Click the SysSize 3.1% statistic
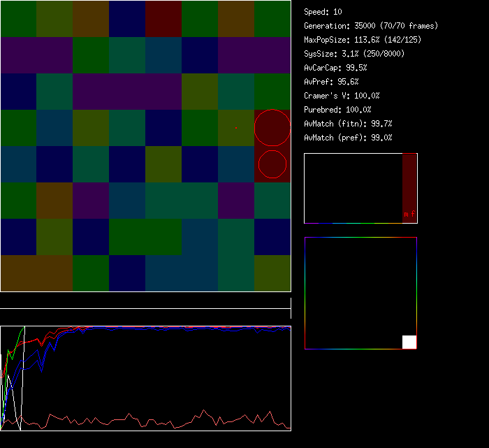This screenshot has height=448, width=489. (353, 54)
